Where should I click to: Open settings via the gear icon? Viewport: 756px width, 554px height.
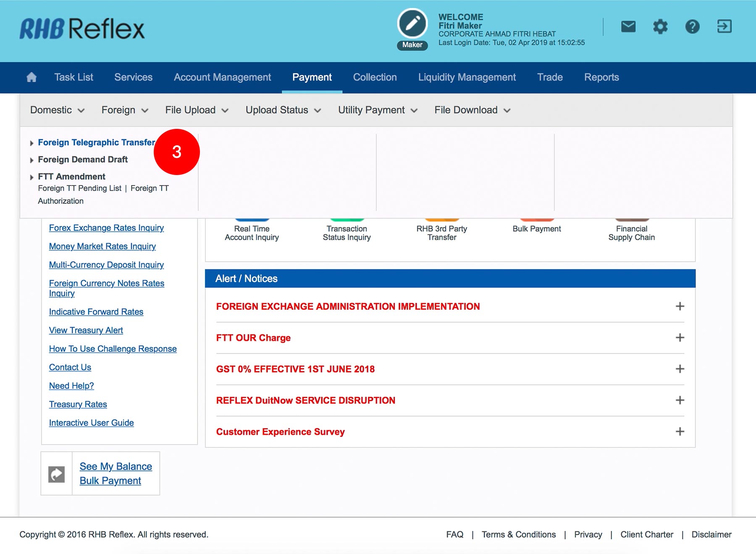(660, 27)
